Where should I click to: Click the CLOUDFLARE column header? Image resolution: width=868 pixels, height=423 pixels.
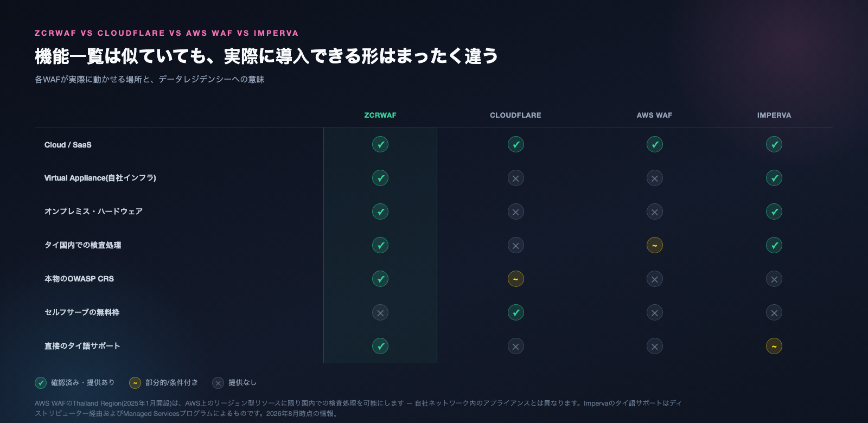[515, 116]
